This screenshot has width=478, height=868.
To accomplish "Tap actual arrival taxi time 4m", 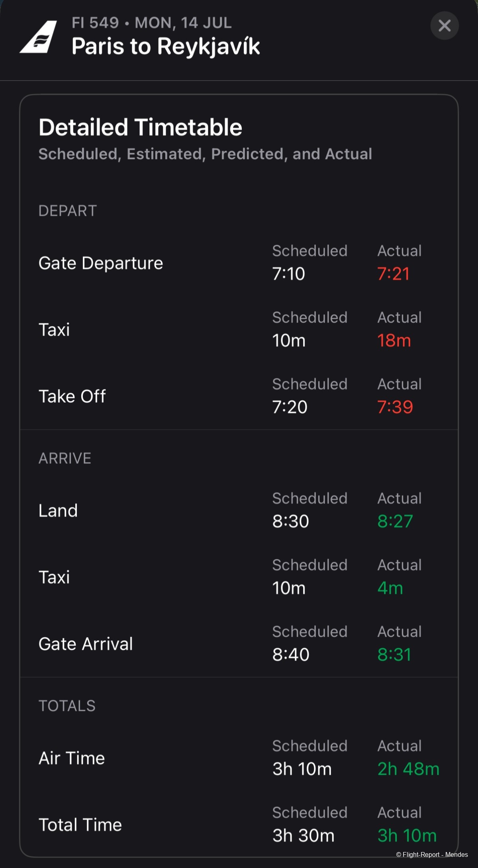I will 390,588.
